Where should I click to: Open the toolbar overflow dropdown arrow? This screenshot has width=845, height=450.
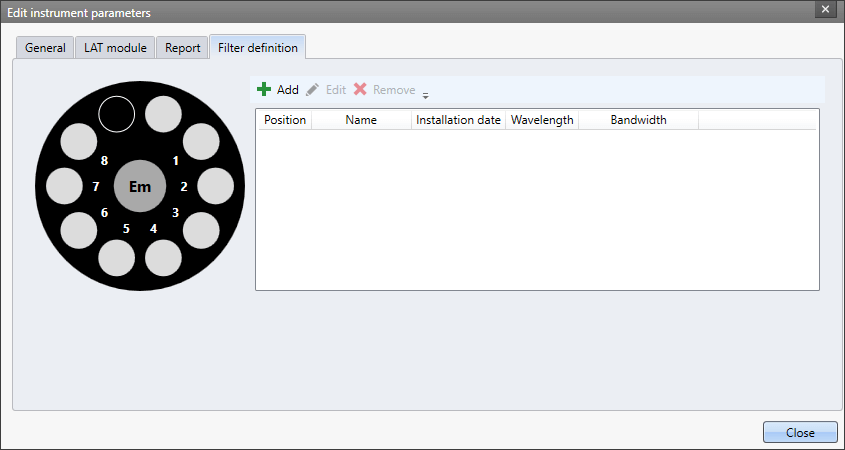[425, 96]
